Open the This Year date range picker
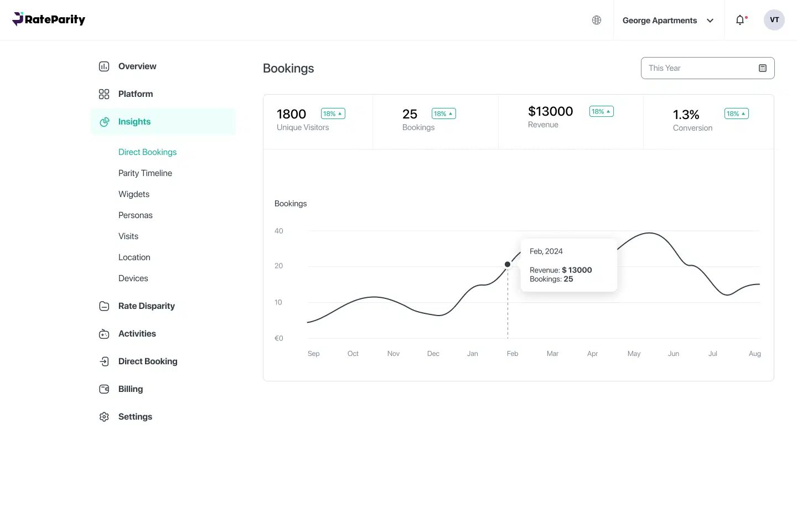Viewport: 797px width, 532px height. tap(700, 68)
